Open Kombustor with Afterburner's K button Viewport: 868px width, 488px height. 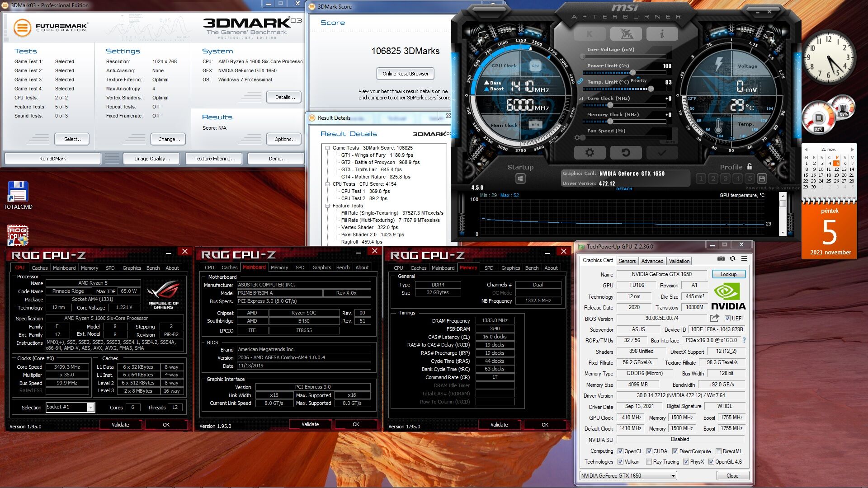click(590, 34)
